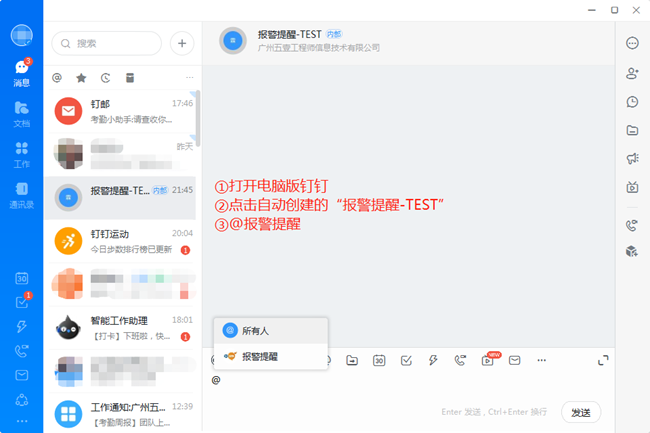650x433 pixels.
Task: Open the Contacts (通讯录) section
Action: [x=22, y=195]
